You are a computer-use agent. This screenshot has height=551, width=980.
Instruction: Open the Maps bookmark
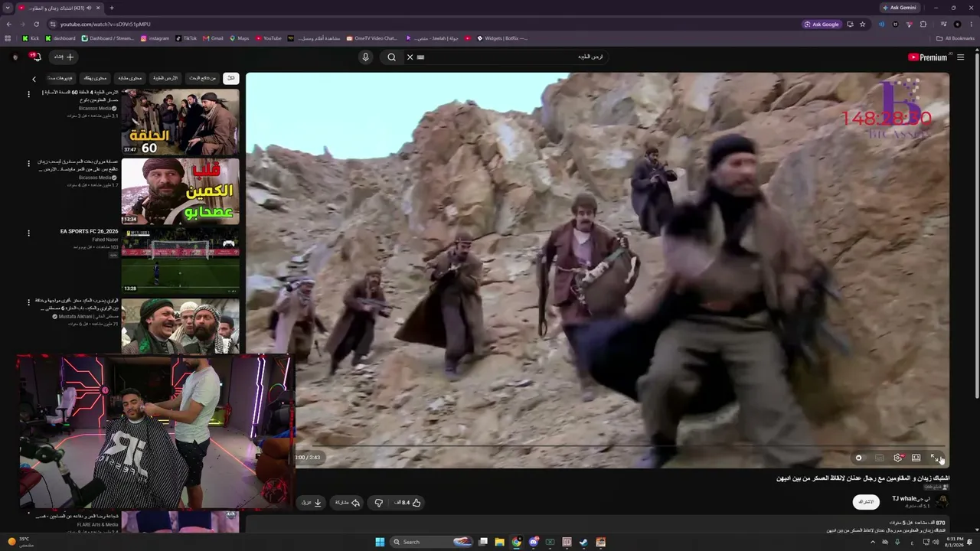240,38
